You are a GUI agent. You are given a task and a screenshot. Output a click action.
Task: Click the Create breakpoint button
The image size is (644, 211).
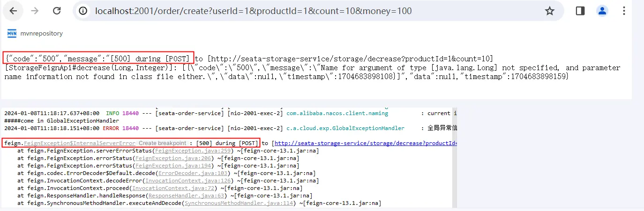tap(163, 143)
